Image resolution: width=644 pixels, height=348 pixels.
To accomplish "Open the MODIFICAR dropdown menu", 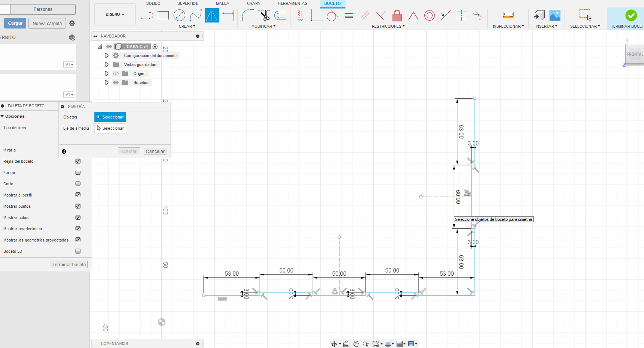I will pyautogui.click(x=263, y=26).
